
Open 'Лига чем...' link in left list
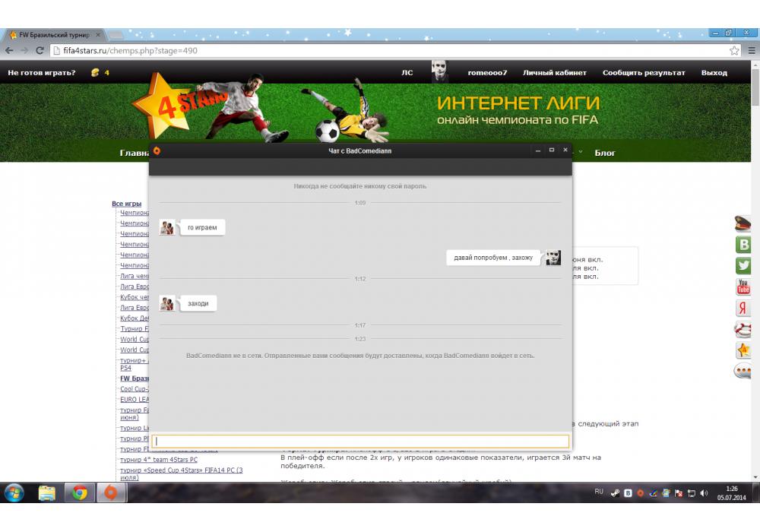click(135, 276)
